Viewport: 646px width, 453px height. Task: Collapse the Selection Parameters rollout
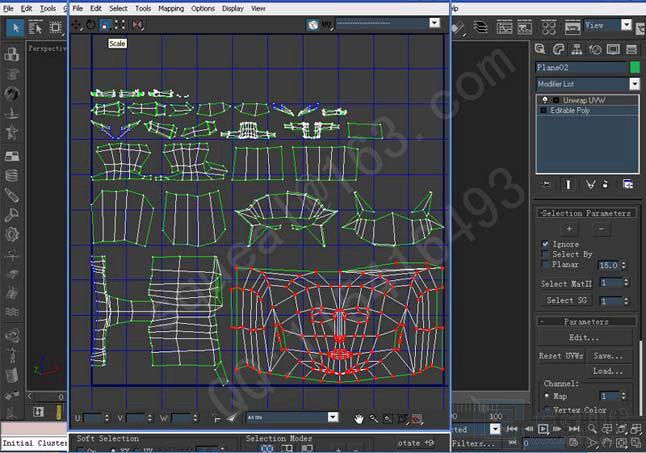pos(587,213)
